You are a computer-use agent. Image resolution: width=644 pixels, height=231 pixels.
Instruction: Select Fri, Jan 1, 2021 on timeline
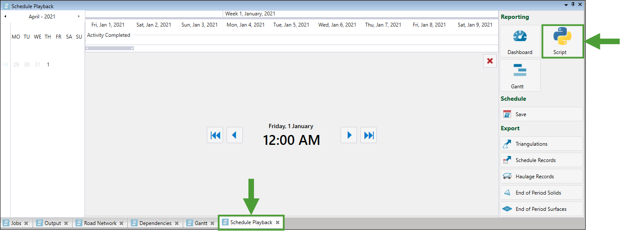(x=108, y=25)
